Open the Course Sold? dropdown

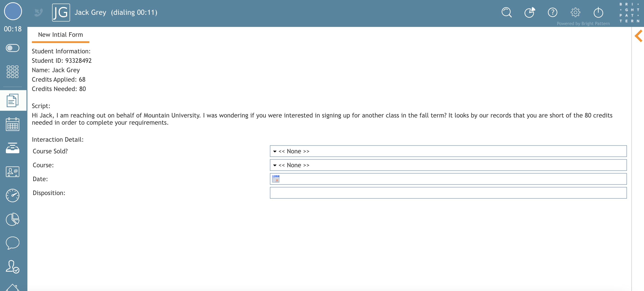[448, 151]
